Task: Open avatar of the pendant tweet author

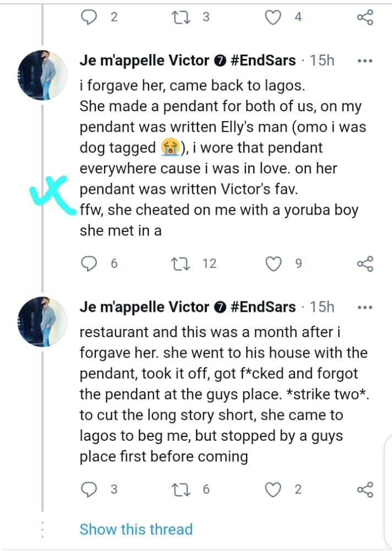Action: coord(42,78)
